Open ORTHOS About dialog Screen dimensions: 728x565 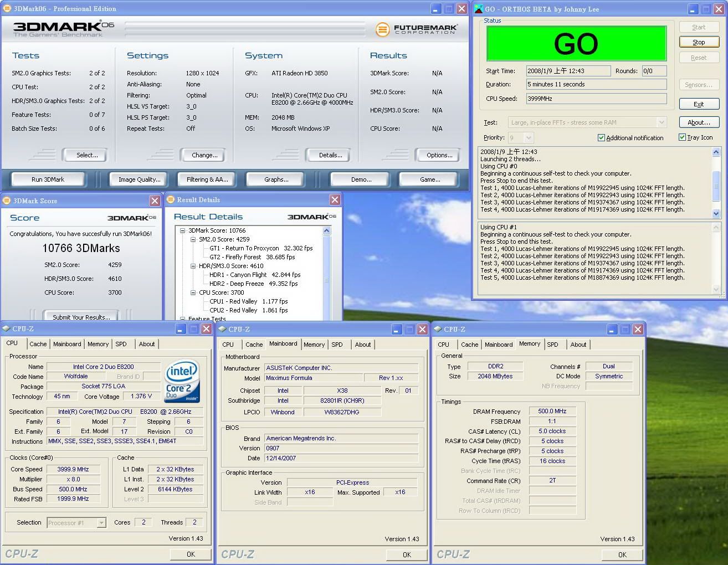(699, 122)
